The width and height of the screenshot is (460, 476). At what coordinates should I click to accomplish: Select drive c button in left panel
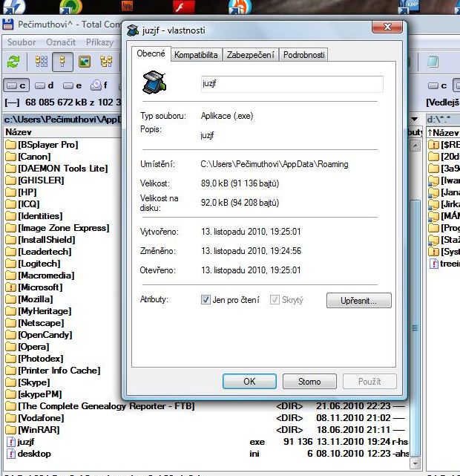point(18,85)
